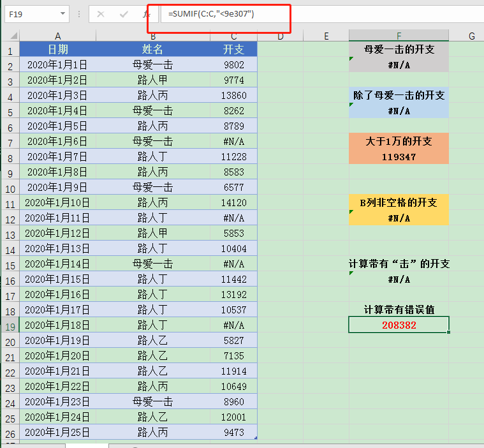The height and width of the screenshot is (448, 484).
Task: Select column F header
Action: click(x=399, y=36)
